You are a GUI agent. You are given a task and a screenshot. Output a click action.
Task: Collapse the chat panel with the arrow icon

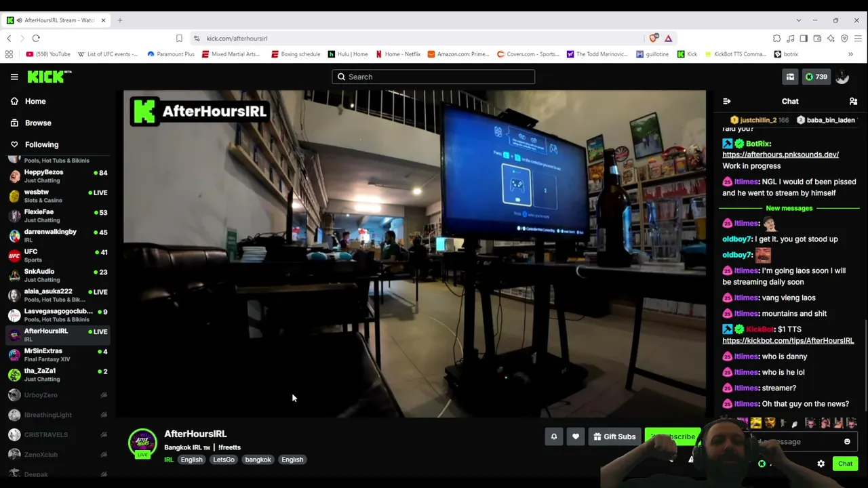click(x=727, y=101)
